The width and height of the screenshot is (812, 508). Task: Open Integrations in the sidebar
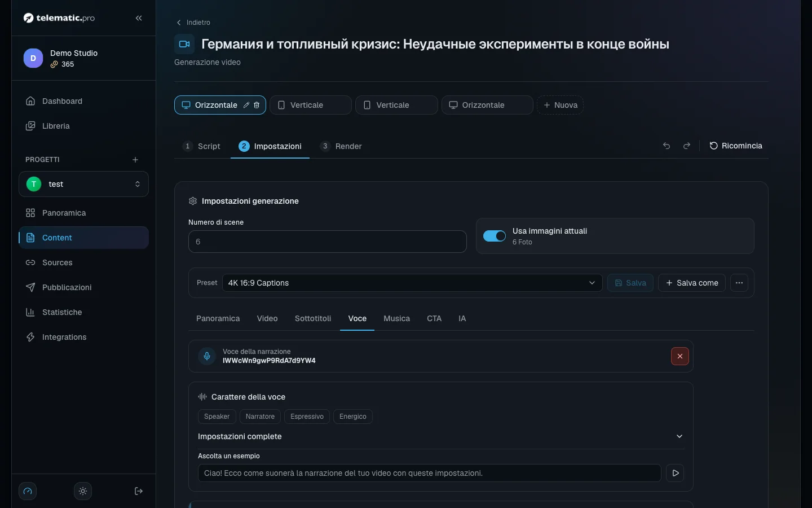tap(83, 337)
